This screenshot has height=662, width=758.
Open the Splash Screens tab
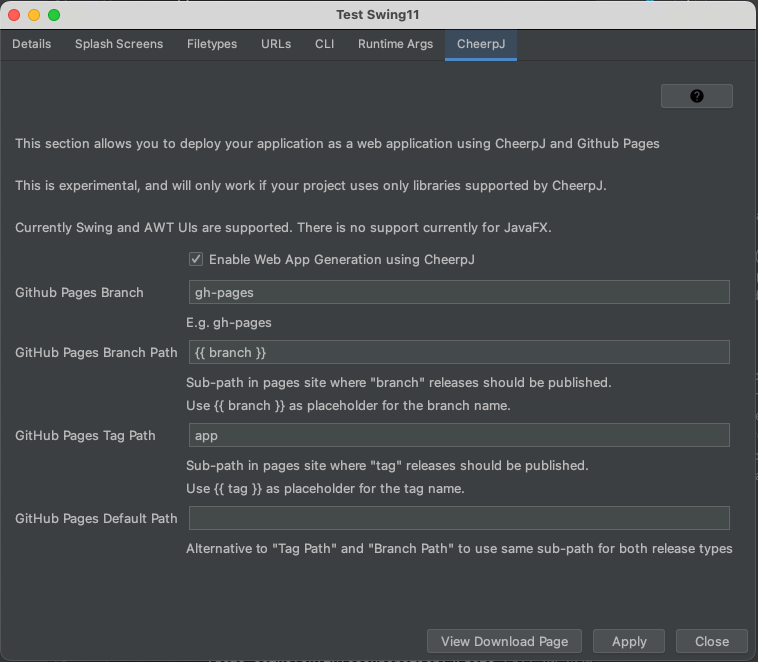click(x=119, y=44)
